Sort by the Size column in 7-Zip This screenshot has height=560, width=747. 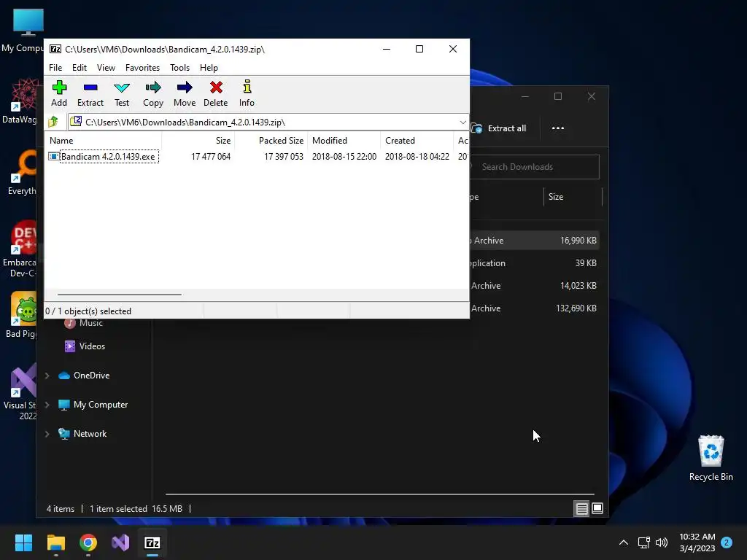[x=198, y=141]
